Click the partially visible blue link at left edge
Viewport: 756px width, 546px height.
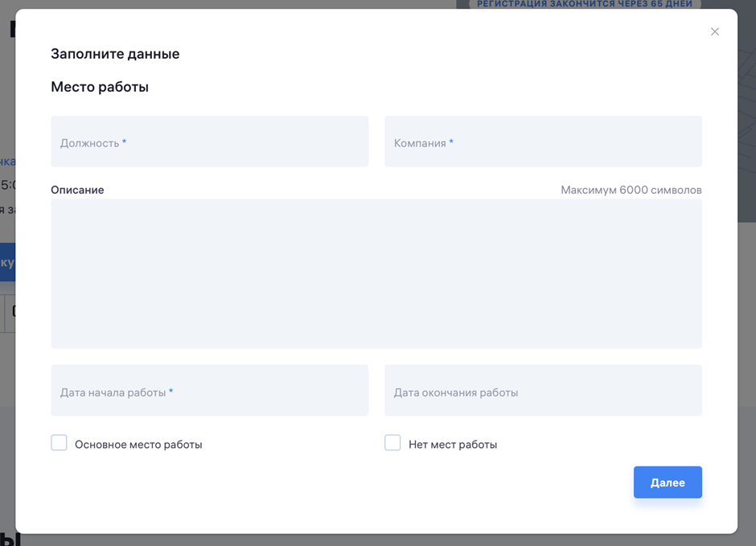[x=7, y=161]
